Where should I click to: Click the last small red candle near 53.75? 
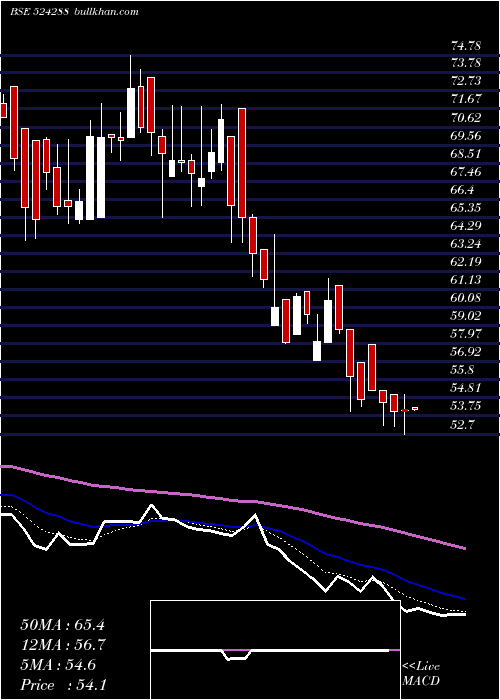[415, 408]
